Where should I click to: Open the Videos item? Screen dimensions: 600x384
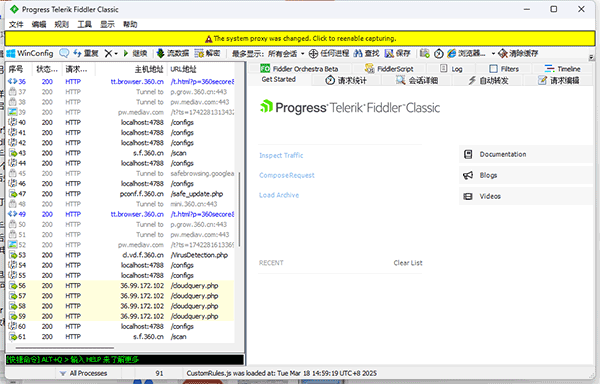(x=525, y=196)
